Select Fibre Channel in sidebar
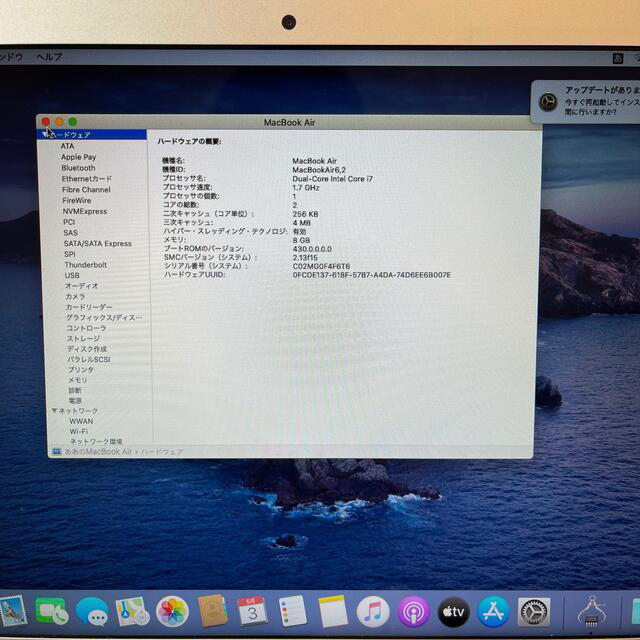 tap(86, 189)
